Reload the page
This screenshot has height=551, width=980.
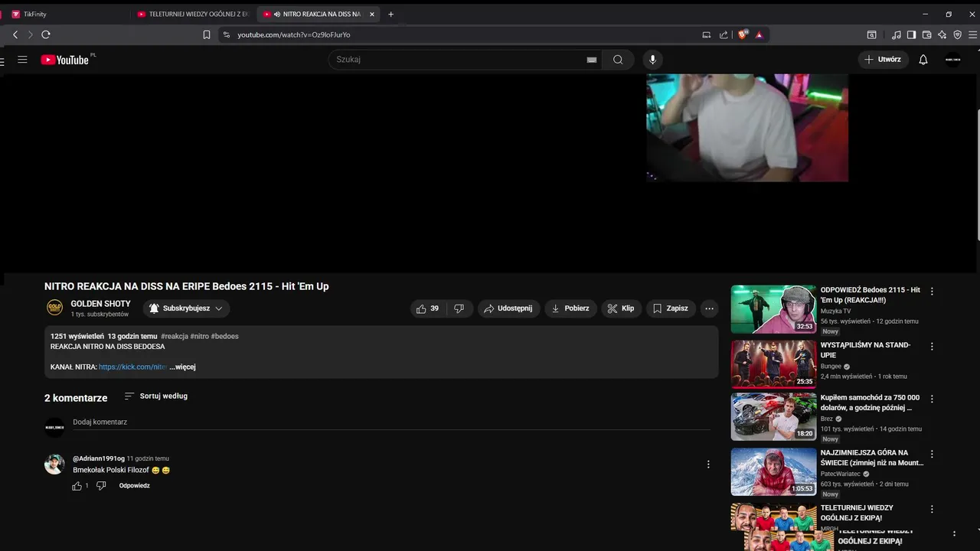coord(46,34)
